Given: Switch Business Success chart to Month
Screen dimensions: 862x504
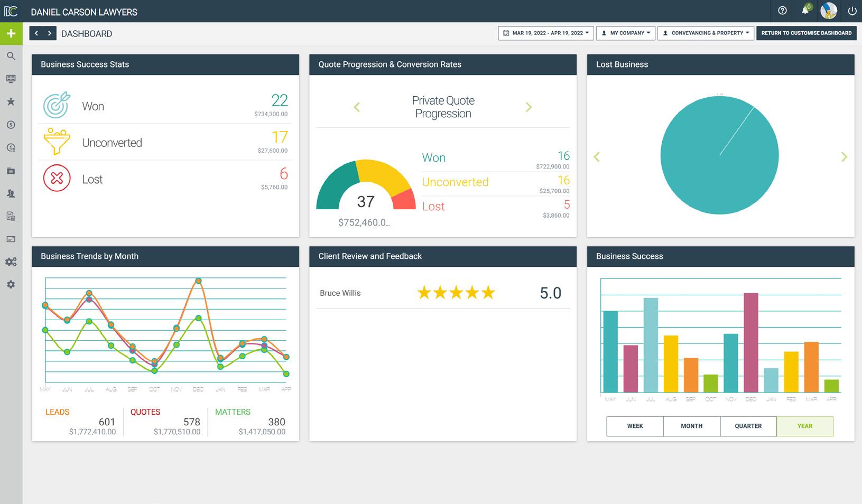Looking at the screenshot, I should pos(691,426).
